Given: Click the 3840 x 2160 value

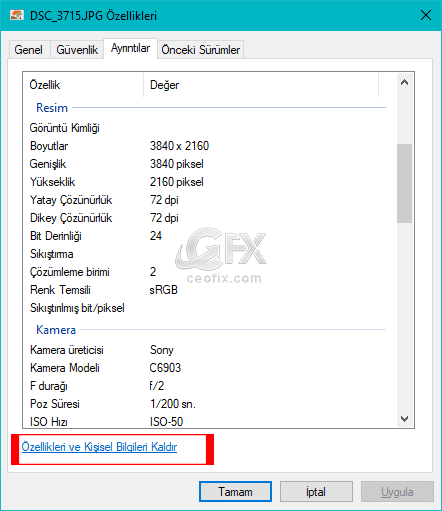Looking at the screenshot, I should pos(179,146).
